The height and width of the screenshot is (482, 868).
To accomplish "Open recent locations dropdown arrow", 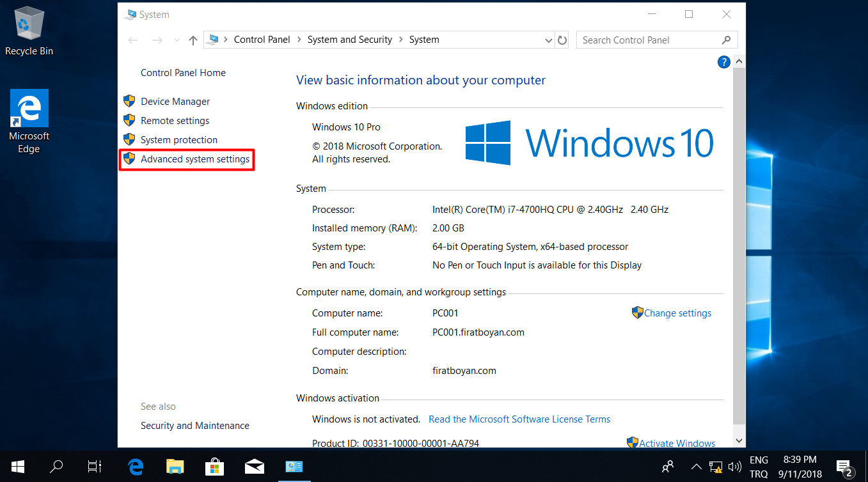I will [x=177, y=40].
